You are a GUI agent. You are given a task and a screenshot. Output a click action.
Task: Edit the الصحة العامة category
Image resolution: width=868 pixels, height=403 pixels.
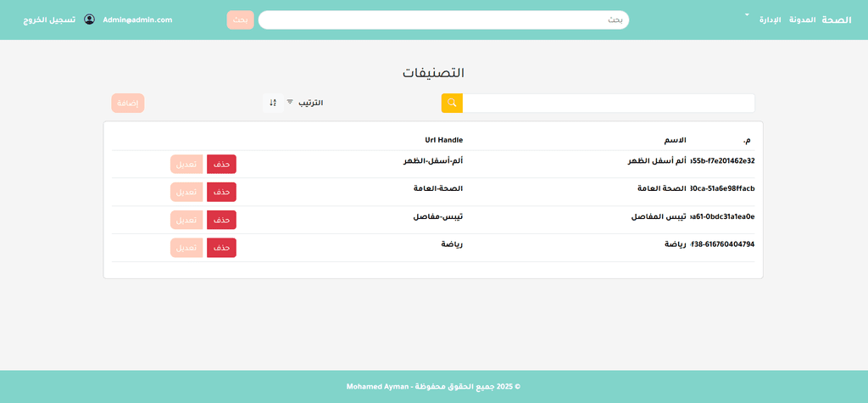click(x=186, y=192)
